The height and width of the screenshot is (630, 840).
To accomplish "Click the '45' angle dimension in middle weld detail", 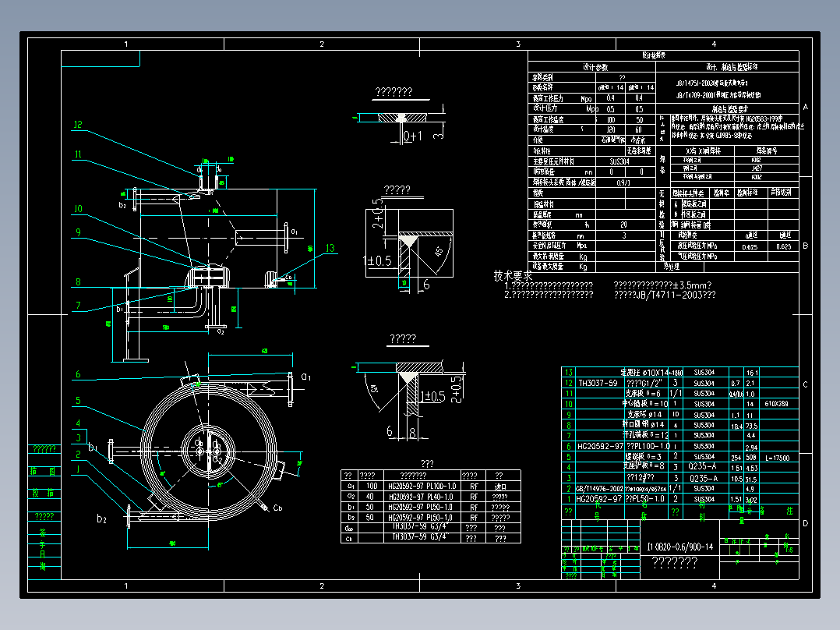I will click(x=439, y=250).
